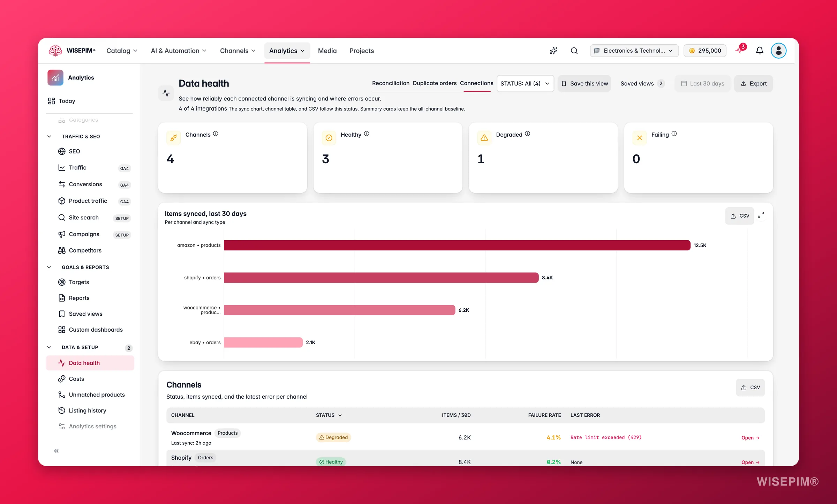Click the Healthy card info icon
837x504 pixels.
coord(367,134)
